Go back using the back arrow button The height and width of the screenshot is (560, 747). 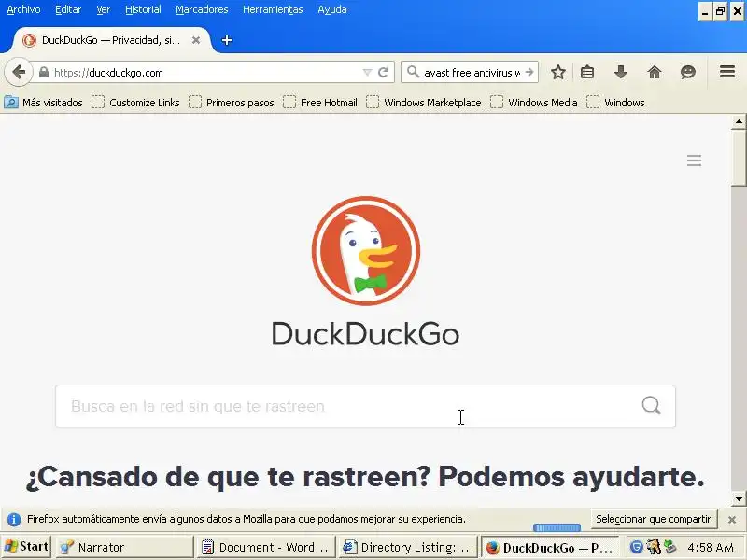pos(18,73)
